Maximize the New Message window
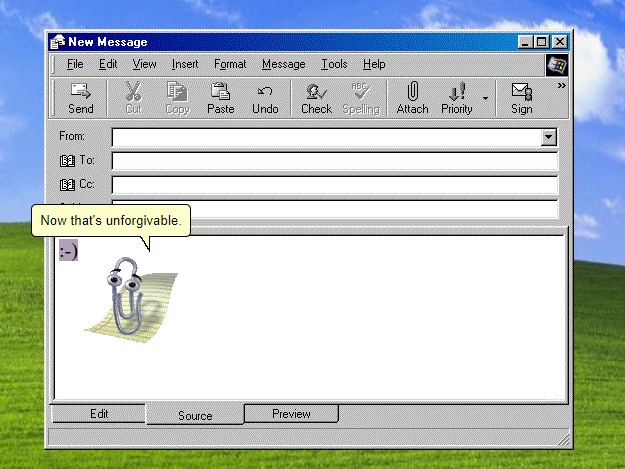This screenshot has width=625, height=469. (541, 41)
